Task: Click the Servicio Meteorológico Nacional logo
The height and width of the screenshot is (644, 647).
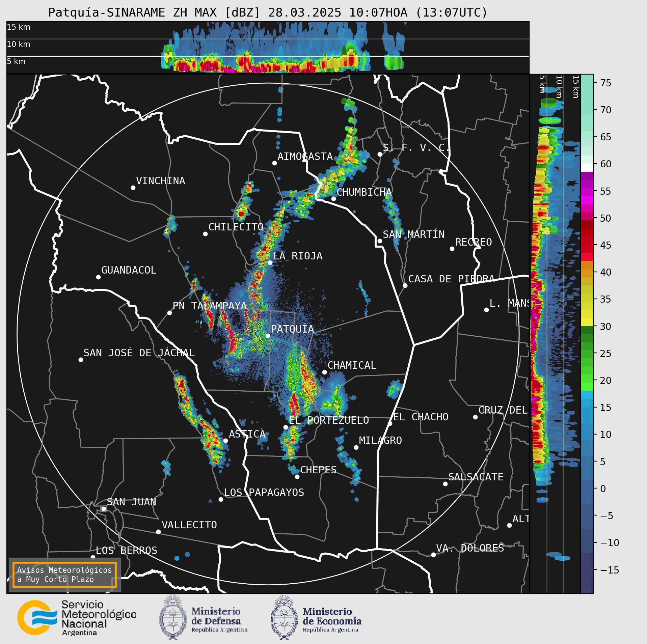Action: (77, 617)
